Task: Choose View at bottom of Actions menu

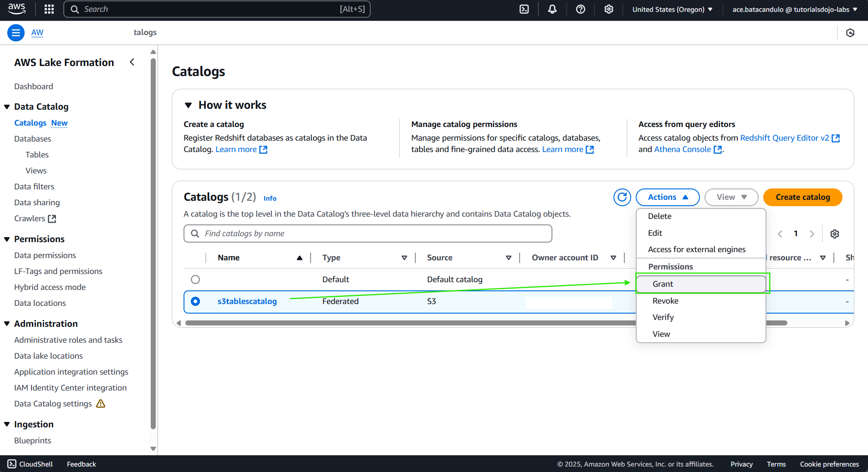Action: [701, 334]
